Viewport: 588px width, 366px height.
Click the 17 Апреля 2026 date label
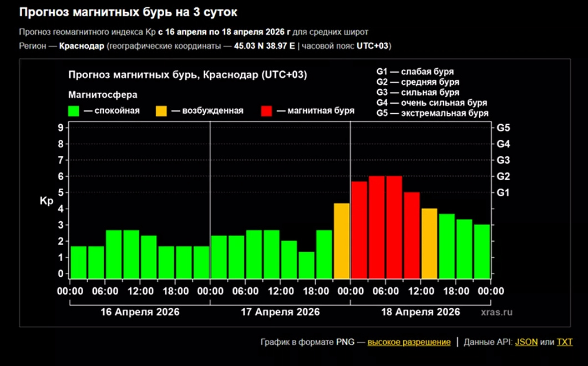[280, 312]
